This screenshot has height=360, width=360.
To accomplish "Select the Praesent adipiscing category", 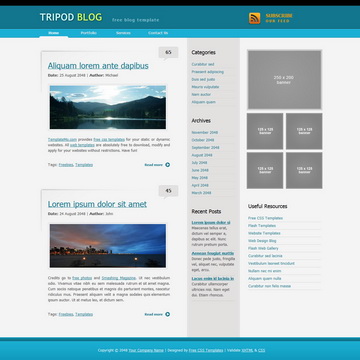I will click(208, 72).
